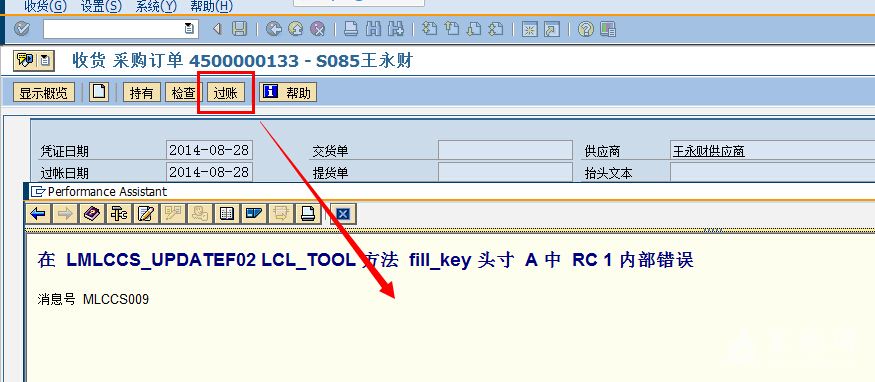This screenshot has width=875, height=382.
Task: Click the 显示概览 button
Action: (x=44, y=93)
